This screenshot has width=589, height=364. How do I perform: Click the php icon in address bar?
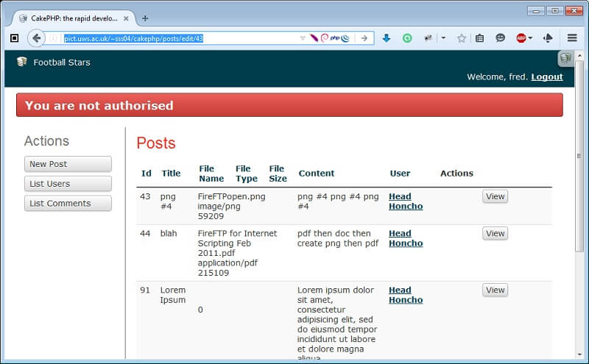335,38
